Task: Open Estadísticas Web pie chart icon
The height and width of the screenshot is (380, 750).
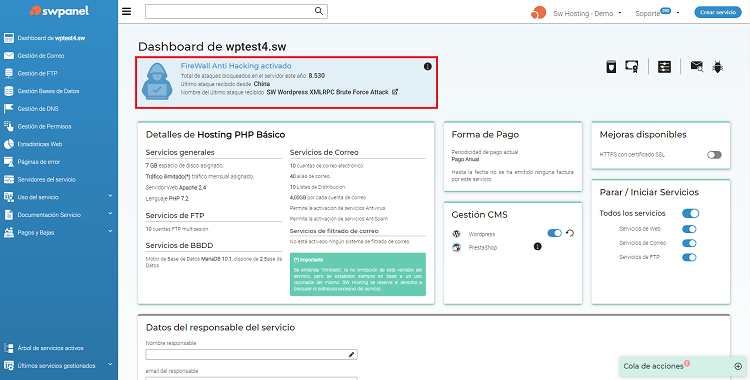Action: pos(9,144)
